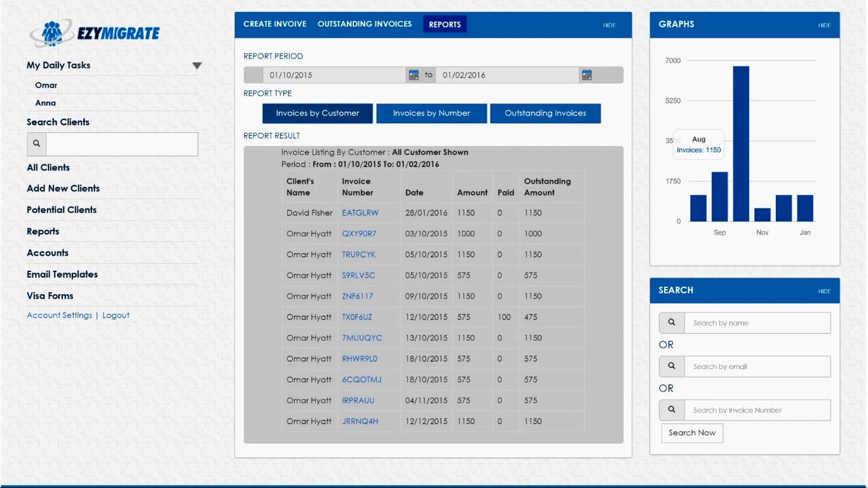Hide the Graphs panel
The height and width of the screenshot is (488, 868).
click(824, 25)
